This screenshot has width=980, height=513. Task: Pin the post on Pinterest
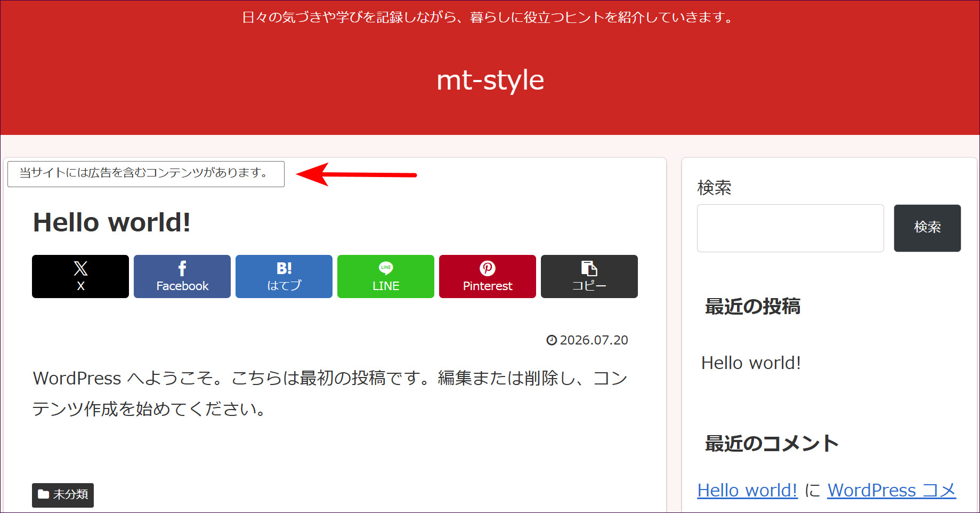coord(488,276)
